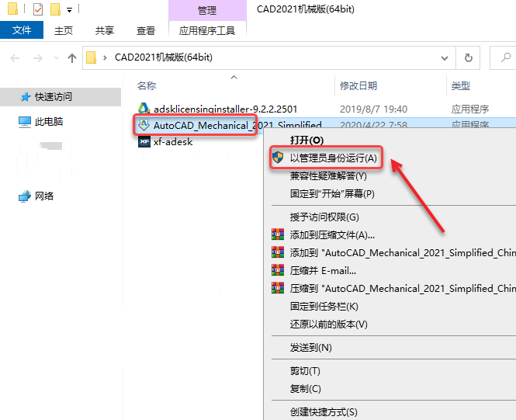Click the adsklicensinginstaller Autodesk icon
516x420 pixels.
pyautogui.click(x=144, y=108)
